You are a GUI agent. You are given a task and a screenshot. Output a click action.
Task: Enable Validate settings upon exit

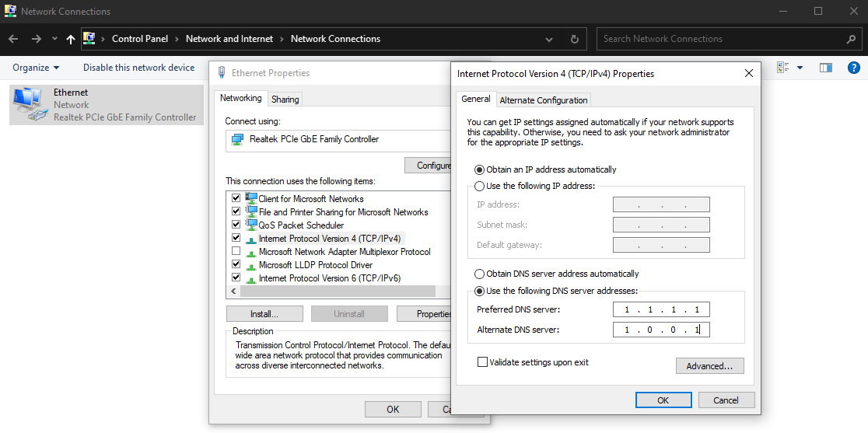[483, 362]
